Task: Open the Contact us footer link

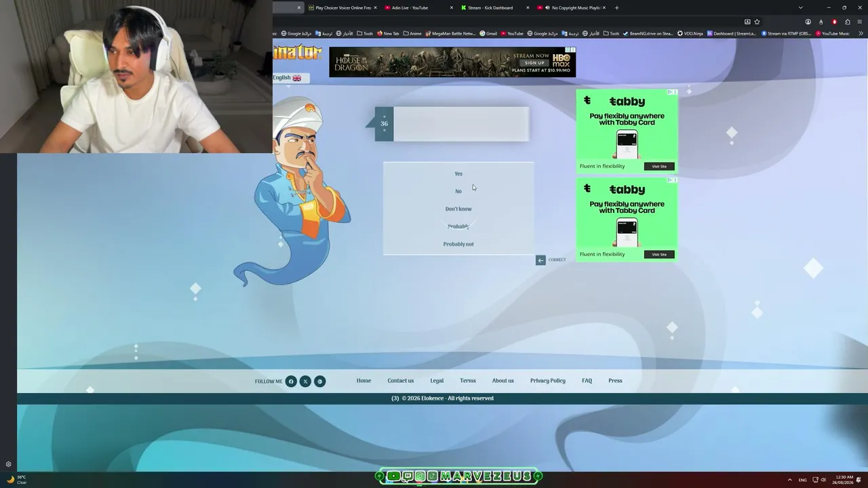Action: 401,381
